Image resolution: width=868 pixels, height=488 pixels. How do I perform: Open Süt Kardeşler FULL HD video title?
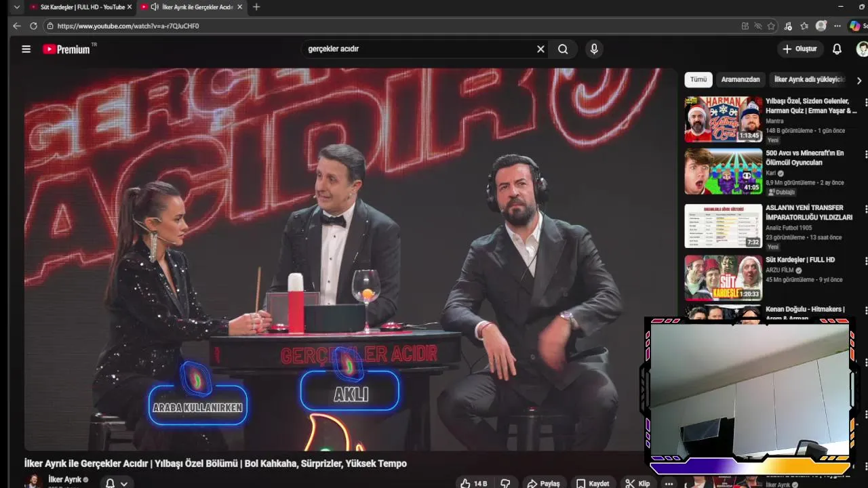(x=800, y=260)
